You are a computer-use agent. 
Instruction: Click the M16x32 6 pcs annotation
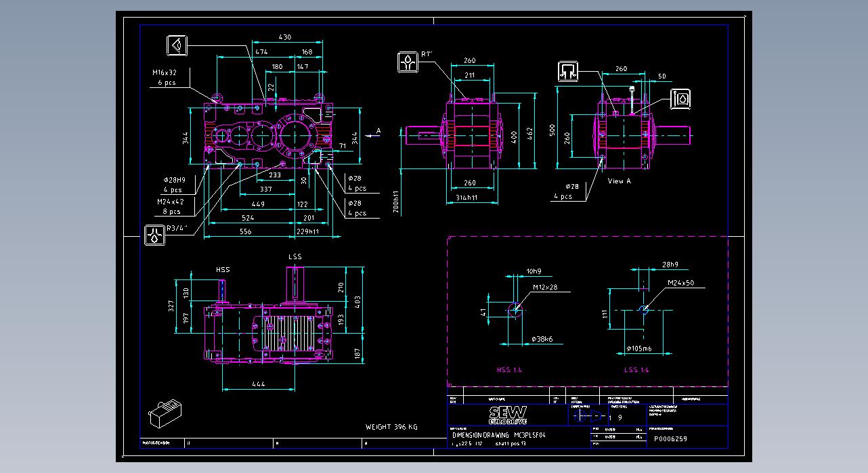pos(164,77)
